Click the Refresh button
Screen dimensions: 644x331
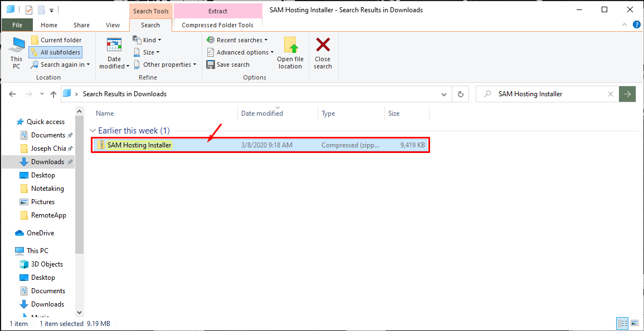460,95
